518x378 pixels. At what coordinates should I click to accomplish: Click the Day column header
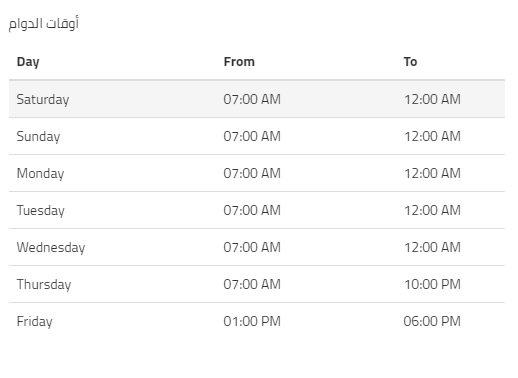click(x=28, y=62)
